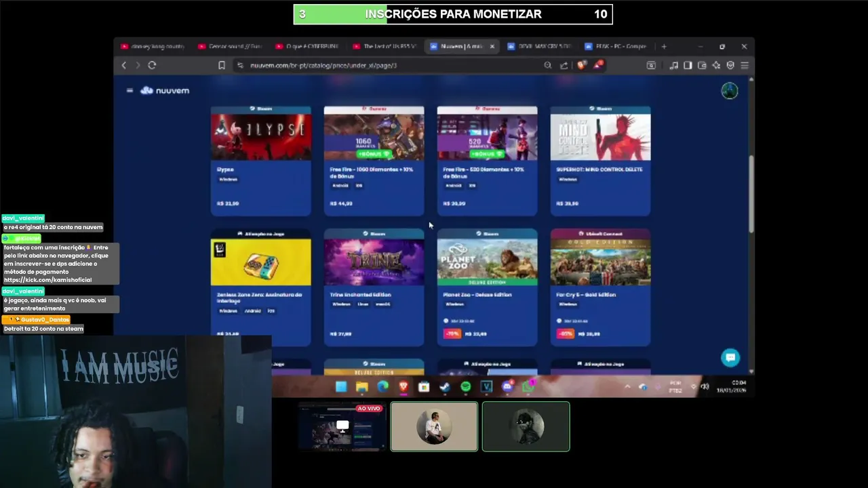Open a new browser tab
The image size is (868, 488).
click(664, 46)
